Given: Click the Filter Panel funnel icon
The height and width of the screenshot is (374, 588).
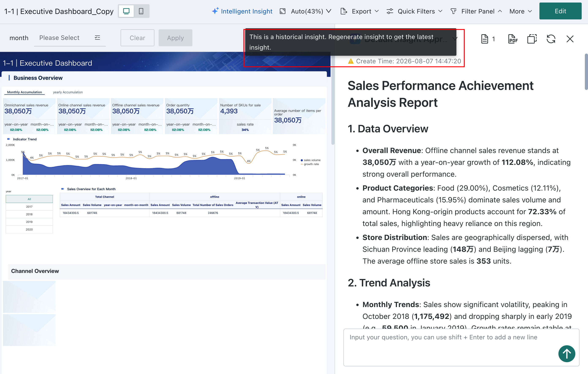Looking at the screenshot, I should tap(453, 11).
